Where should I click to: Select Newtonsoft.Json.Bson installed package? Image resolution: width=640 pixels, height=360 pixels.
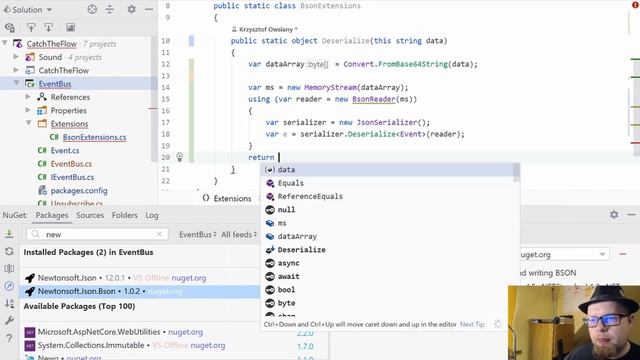(140, 291)
